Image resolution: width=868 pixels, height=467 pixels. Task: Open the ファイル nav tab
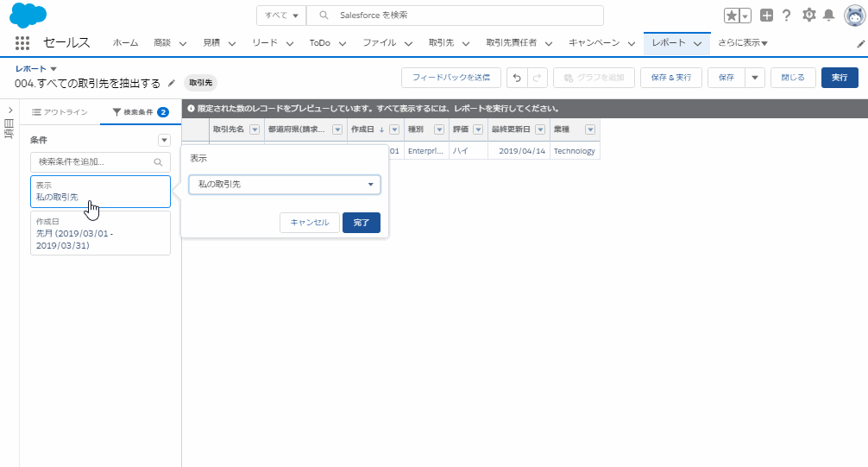pyautogui.click(x=379, y=42)
